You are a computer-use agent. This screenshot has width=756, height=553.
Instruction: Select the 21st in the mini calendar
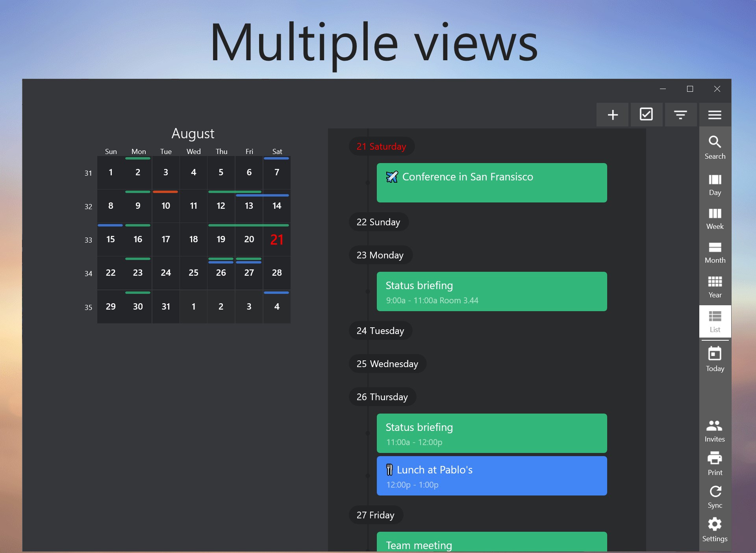coord(277,239)
